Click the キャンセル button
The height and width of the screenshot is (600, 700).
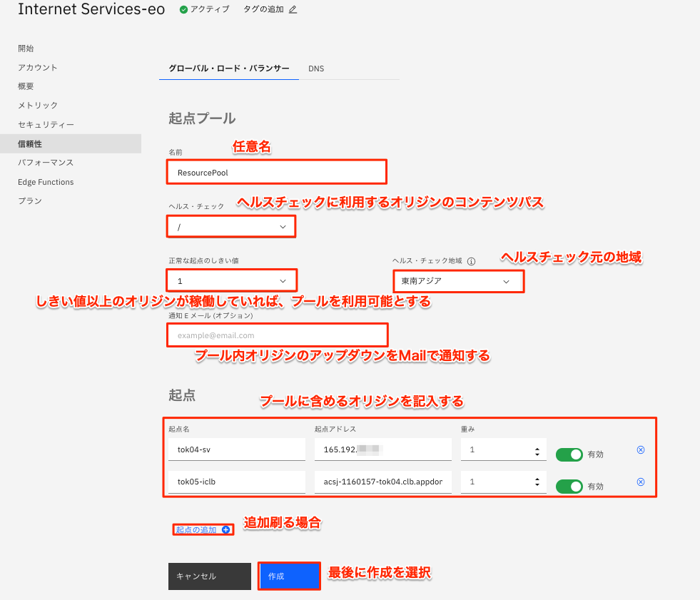210,576
